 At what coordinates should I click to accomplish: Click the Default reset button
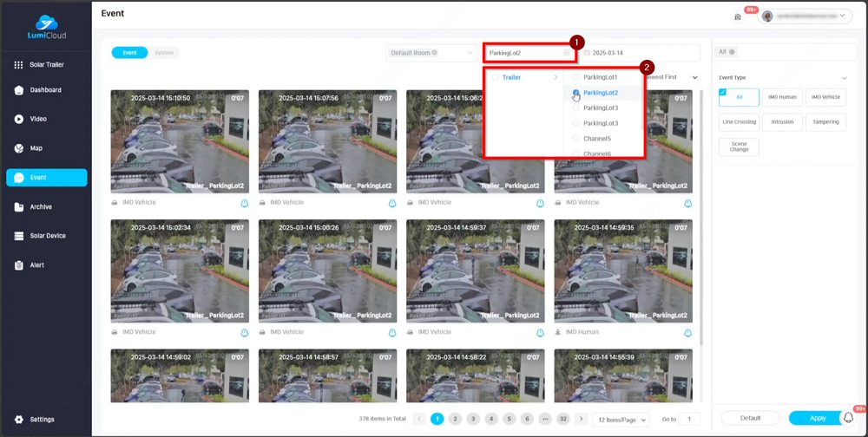pos(749,418)
